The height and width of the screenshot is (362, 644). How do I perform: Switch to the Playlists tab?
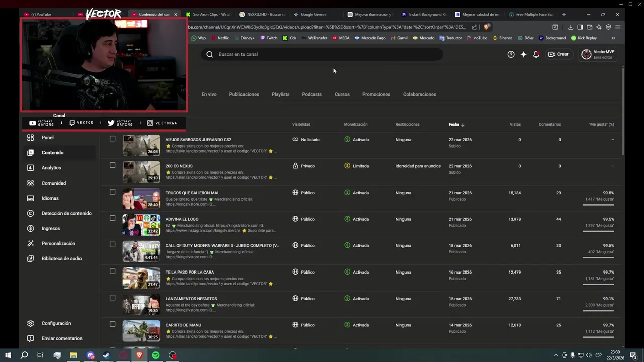pyautogui.click(x=280, y=94)
